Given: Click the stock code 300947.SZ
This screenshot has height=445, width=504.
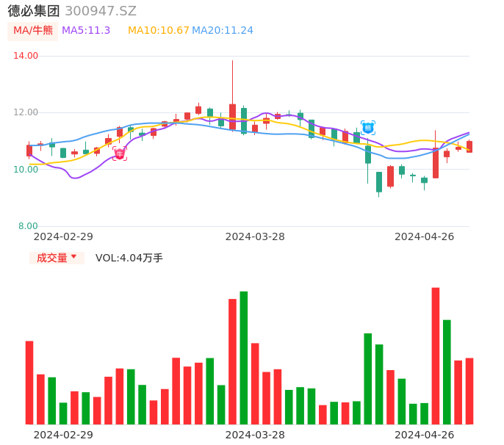Looking at the screenshot, I should click(x=101, y=11).
